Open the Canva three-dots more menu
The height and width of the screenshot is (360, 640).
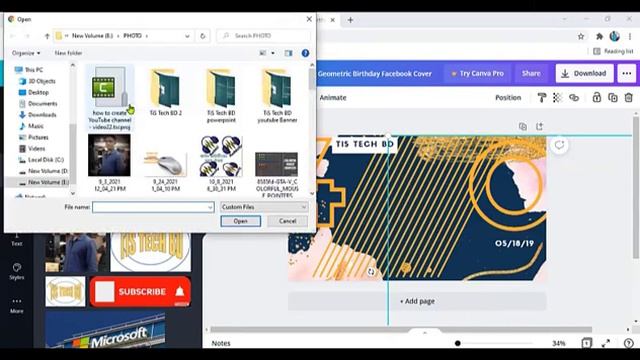(x=627, y=73)
